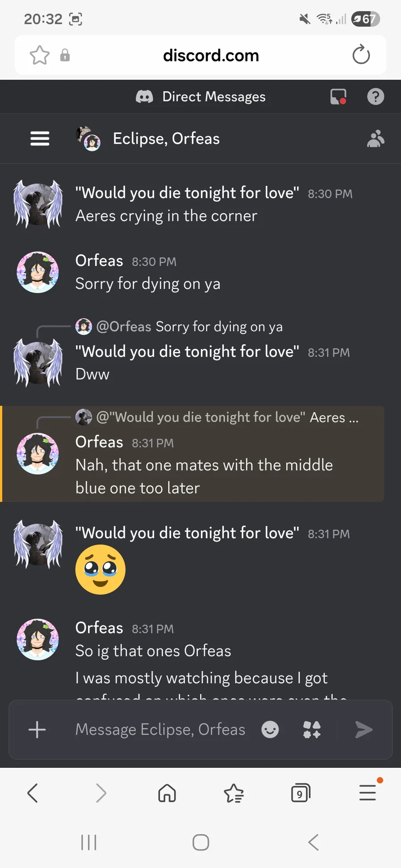The height and width of the screenshot is (868, 401).
Task: Tap the Eclipse, Orfeas group title
Action: pyautogui.click(x=166, y=138)
